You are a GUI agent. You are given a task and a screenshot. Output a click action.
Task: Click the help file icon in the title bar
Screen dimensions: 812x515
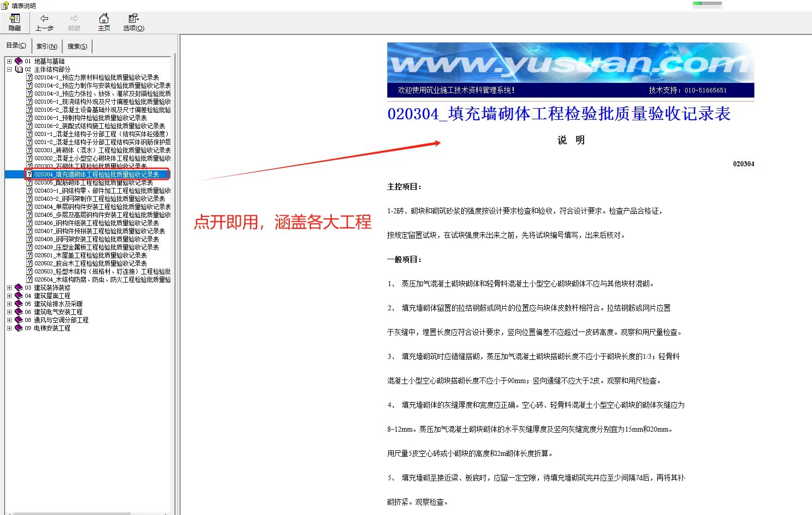[x=5, y=5]
